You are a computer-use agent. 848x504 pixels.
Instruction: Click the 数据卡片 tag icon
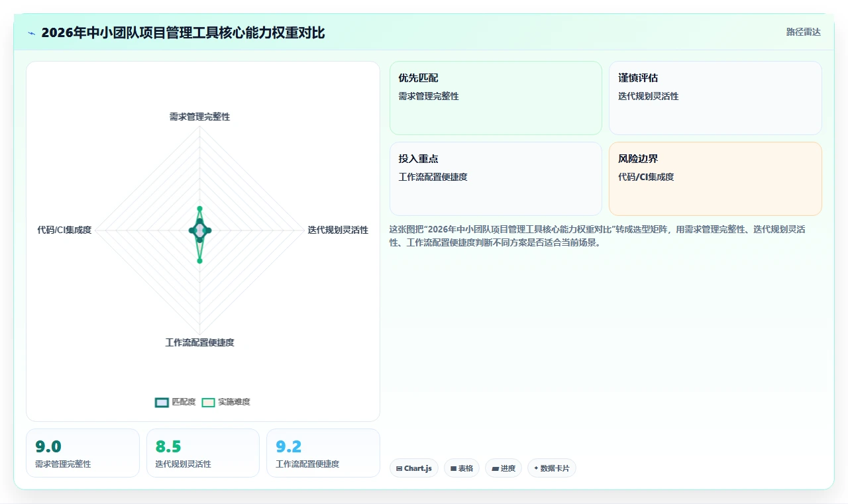(536, 468)
